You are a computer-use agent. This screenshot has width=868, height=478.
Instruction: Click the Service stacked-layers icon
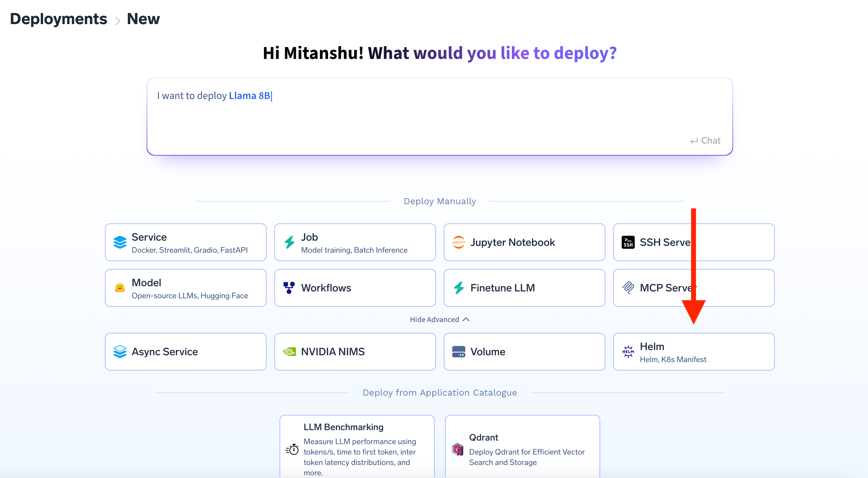[120, 242]
